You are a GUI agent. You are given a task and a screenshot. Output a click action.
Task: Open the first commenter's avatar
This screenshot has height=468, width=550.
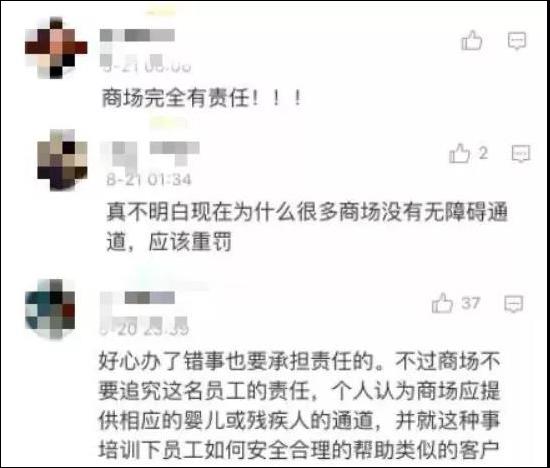(x=56, y=48)
